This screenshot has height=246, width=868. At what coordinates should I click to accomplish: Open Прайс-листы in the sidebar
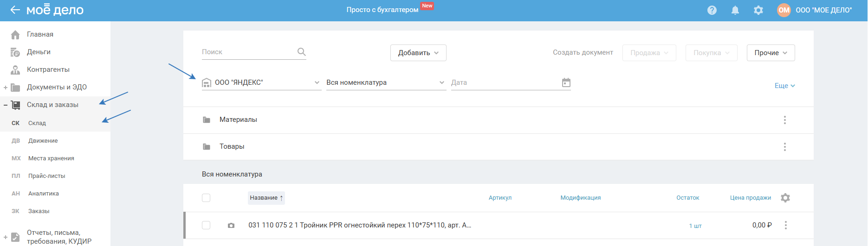[46, 176]
